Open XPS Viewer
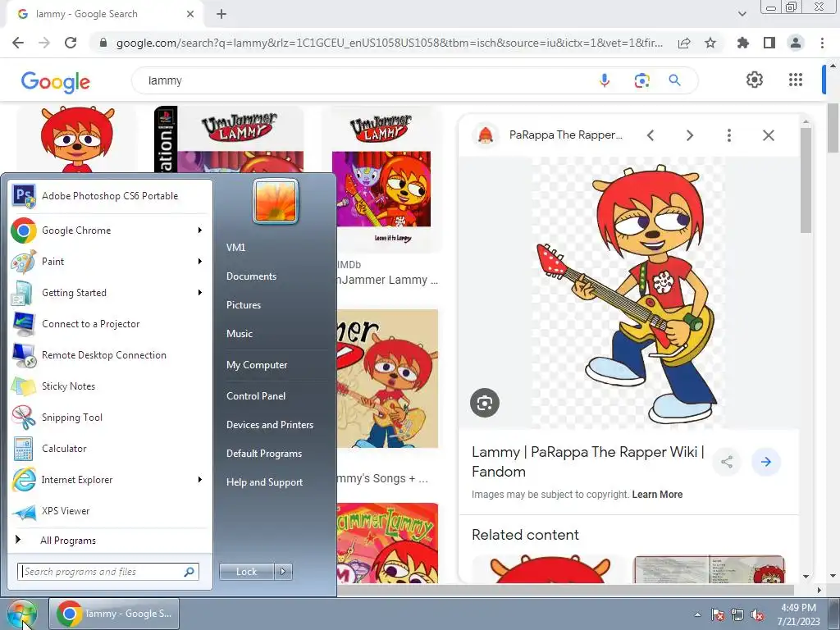Screen dimensions: 840x630 (x=110, y=511)
